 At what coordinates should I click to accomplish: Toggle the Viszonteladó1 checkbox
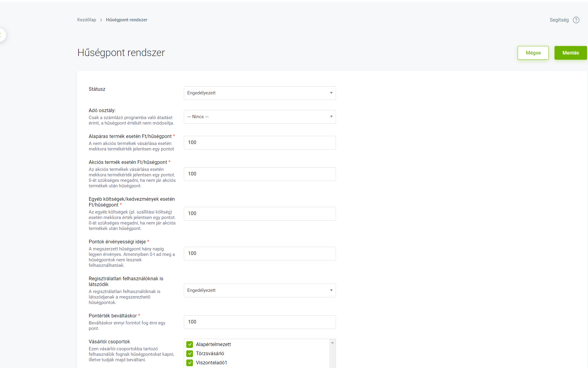tap(190, 363)
